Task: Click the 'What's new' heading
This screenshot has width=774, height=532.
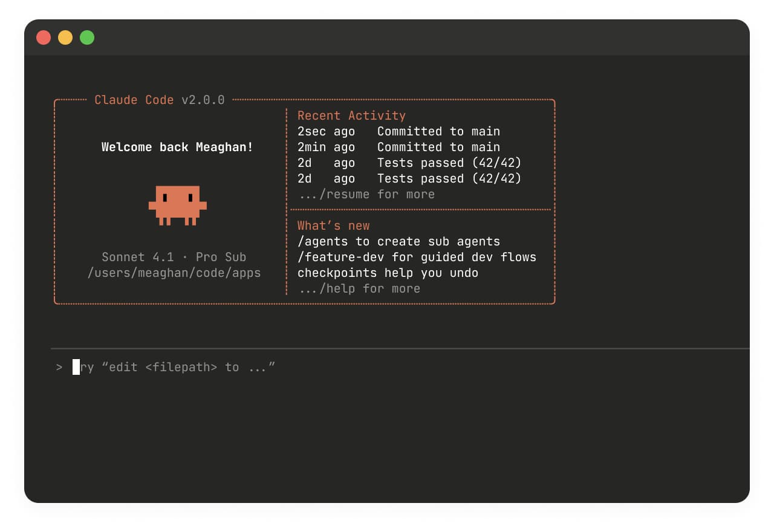Action: pyautogui.click(x=333, y=225)
